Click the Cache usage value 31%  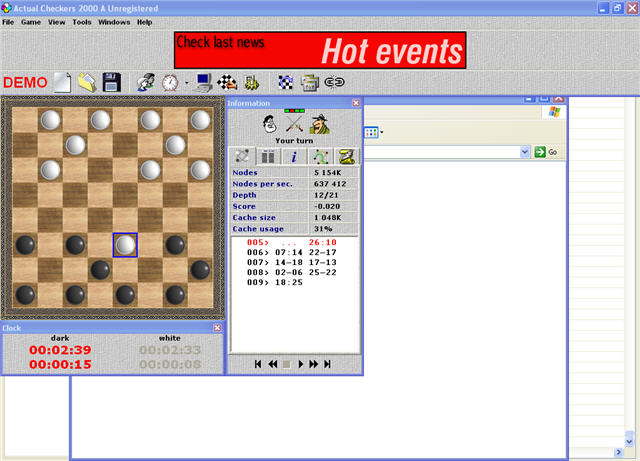323,229
